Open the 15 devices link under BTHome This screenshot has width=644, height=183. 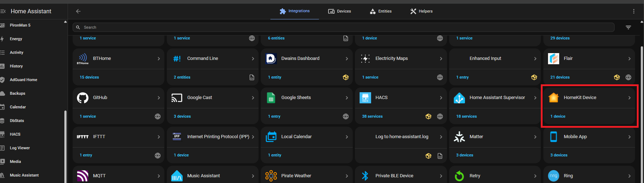[89, 77]
